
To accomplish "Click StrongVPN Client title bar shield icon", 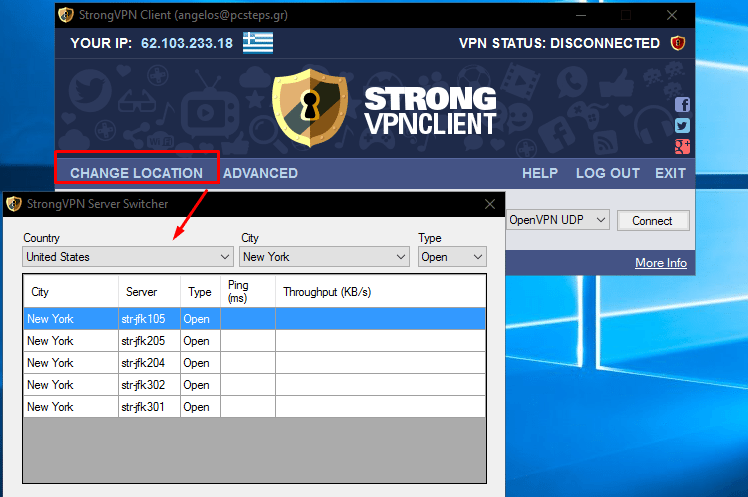I will pos(66,15).
